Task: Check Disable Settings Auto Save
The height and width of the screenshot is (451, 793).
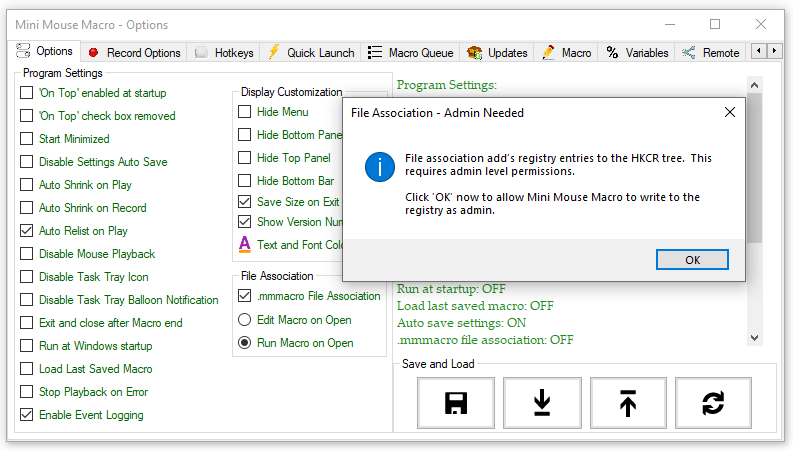Action: tap(26, 162)
